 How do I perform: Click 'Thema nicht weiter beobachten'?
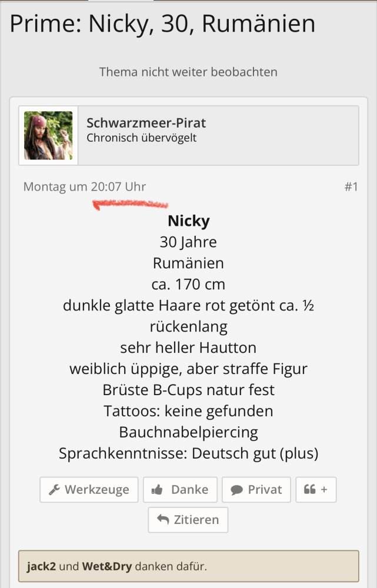188,72
